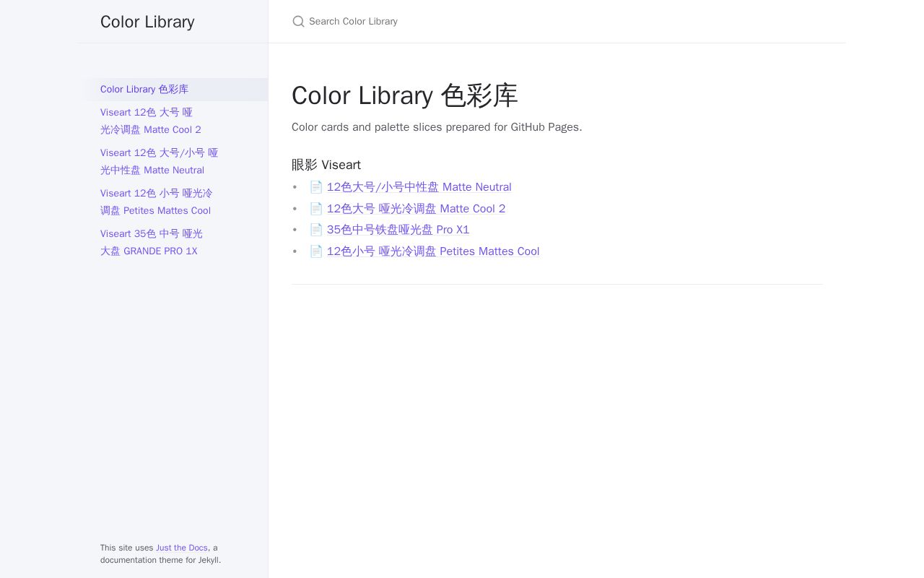The image size is (924, 578).
Task: Follow the 12色小号 Petites Mattes Cool link
Action: click(433, 251)
